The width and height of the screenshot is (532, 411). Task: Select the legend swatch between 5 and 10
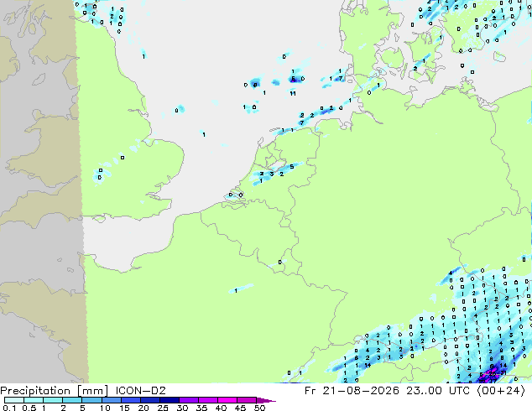click(x=91, y=400)
